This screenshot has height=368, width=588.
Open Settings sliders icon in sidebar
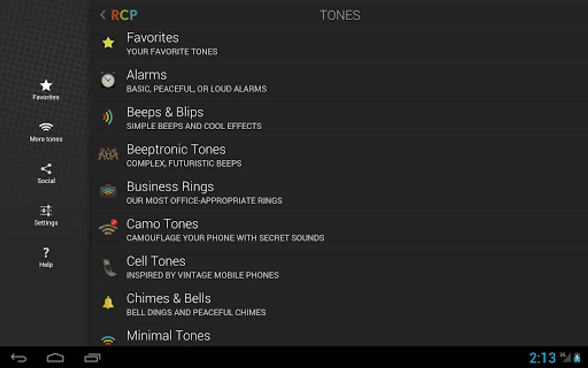(x=46, y=211)
